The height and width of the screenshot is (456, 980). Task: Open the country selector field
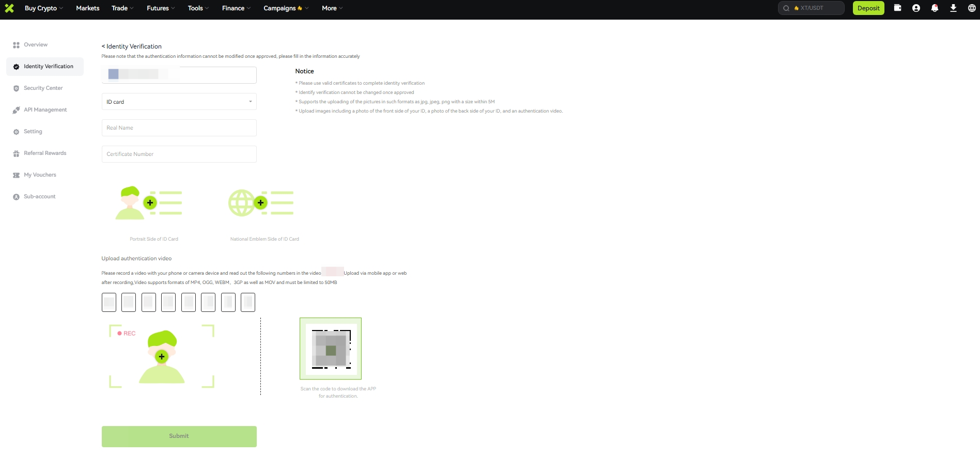179,75
